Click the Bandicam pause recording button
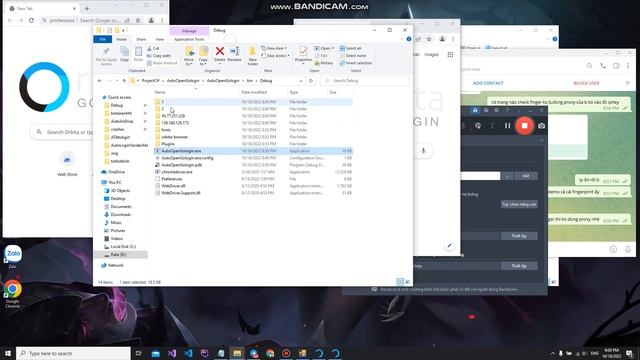 (x=507, y=126)
